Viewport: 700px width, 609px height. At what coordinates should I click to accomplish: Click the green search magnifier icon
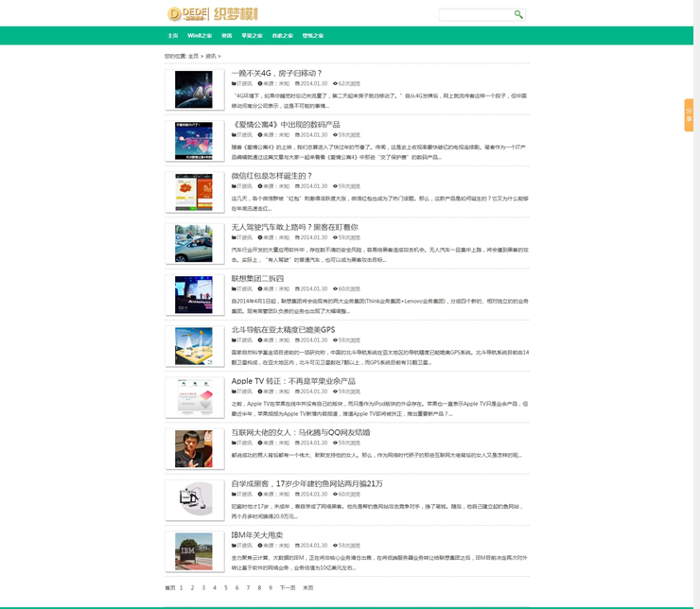(x=518, y=14)
